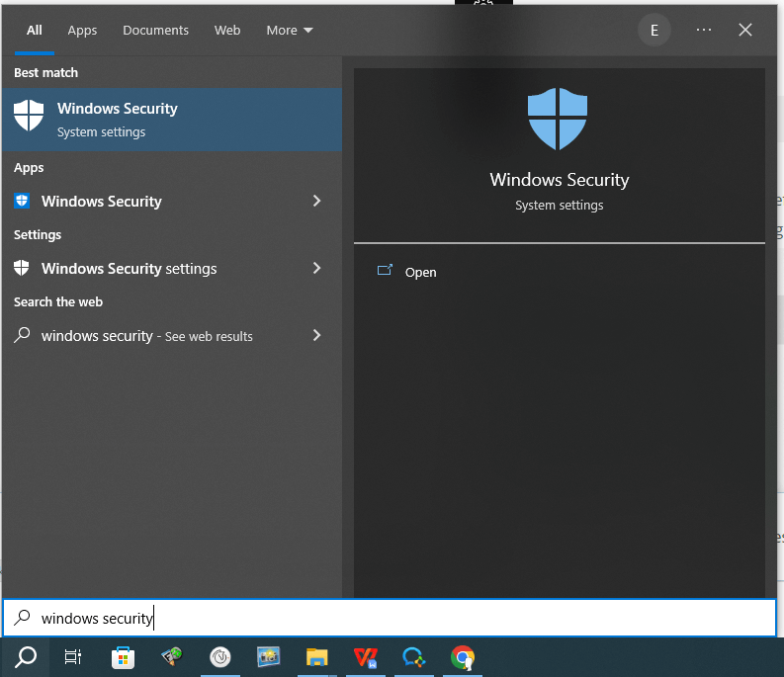Switch to the Apps search tab
This screenshot has width=784, height=677.
pyautogui.click(x=82, y=31)
